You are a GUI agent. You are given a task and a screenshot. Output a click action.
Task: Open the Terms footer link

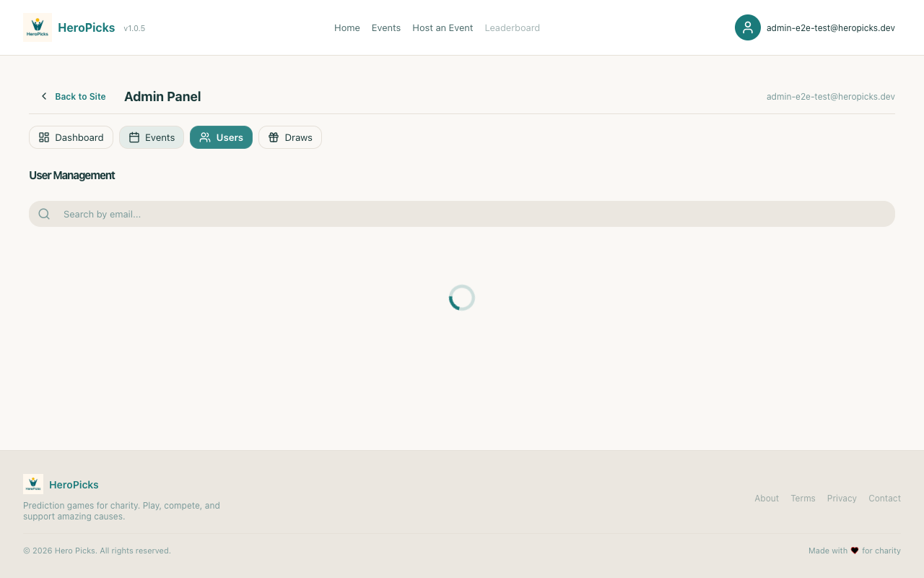(x=803, y=499)
